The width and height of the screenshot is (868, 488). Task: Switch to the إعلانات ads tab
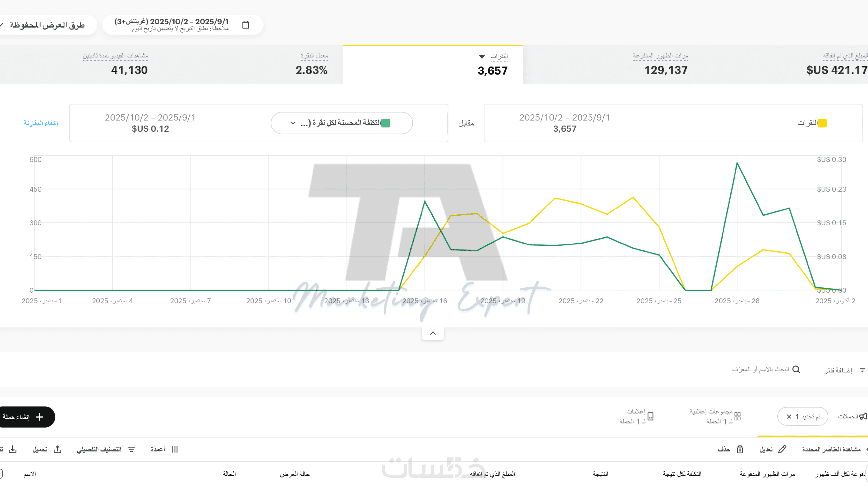tap(637, 416)
